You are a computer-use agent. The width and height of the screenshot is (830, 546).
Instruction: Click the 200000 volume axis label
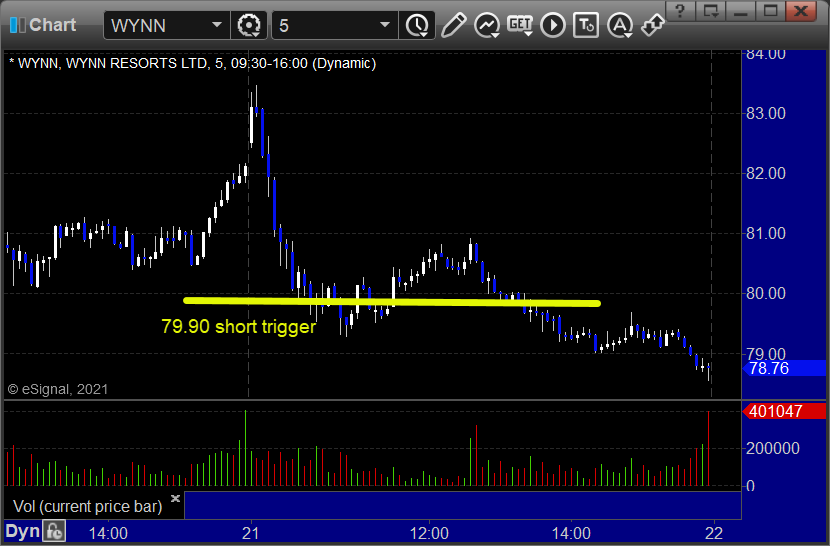[x=772, y=449]
